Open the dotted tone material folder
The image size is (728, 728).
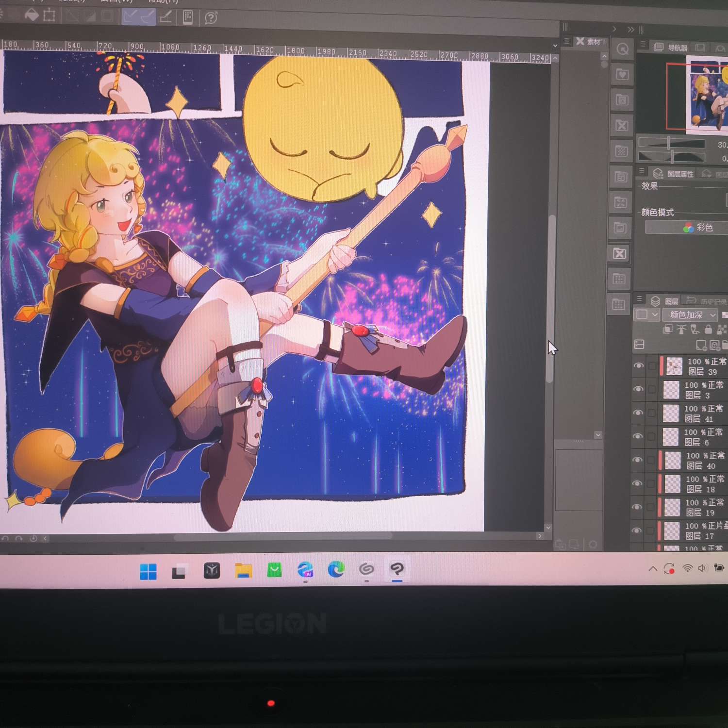(621, 151)
